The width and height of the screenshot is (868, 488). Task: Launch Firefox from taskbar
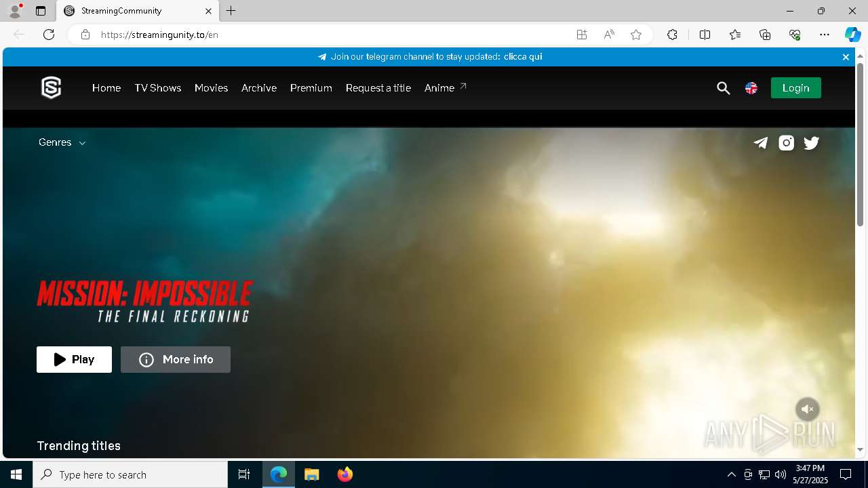point(345,474)
